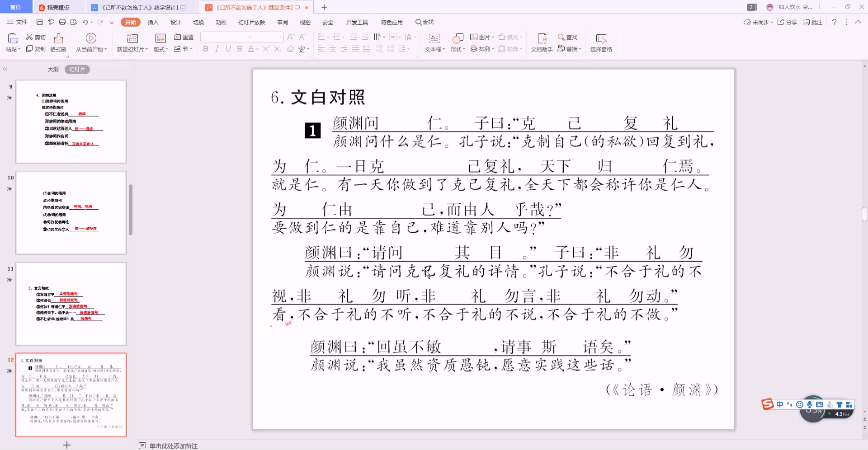
Task: Collapse the ribbon with the caret icon
Action: (858, 22)
